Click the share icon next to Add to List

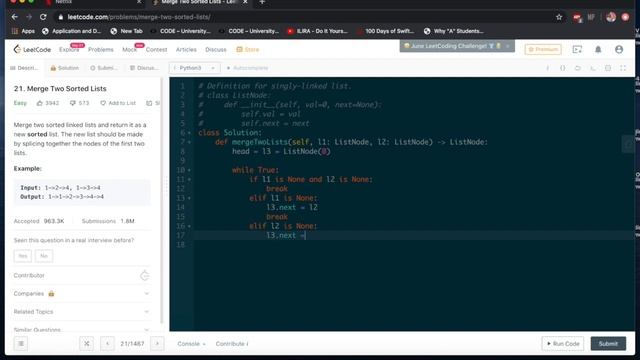(x=149, y=103)
